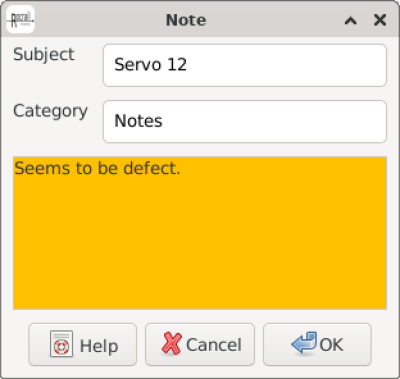Screen dimensions: 400x379
Task: Click the 'Seems to be defect.' text
Action: (x=97, y=168)
